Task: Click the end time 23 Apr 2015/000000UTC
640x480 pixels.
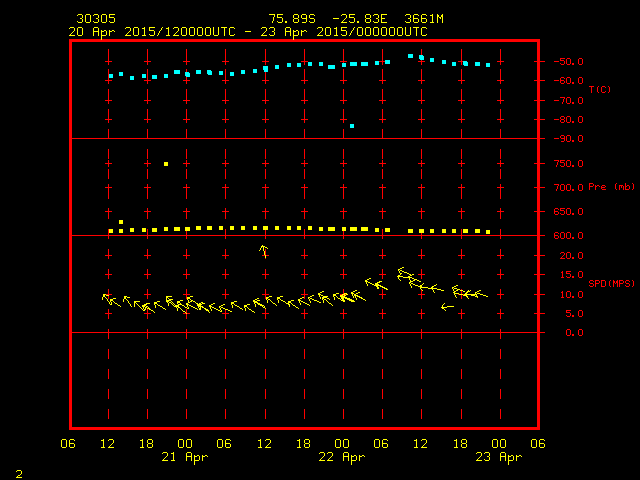Action: 344,32
